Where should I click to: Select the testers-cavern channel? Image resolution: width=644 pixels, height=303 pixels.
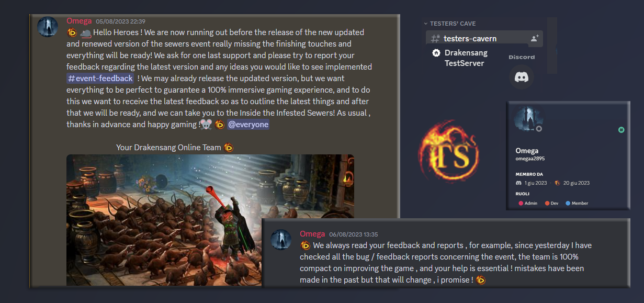click(x=484, y=39)
